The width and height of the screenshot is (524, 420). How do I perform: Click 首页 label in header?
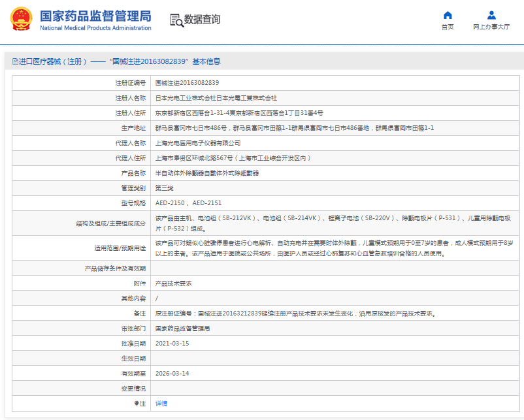click(448, 27)
